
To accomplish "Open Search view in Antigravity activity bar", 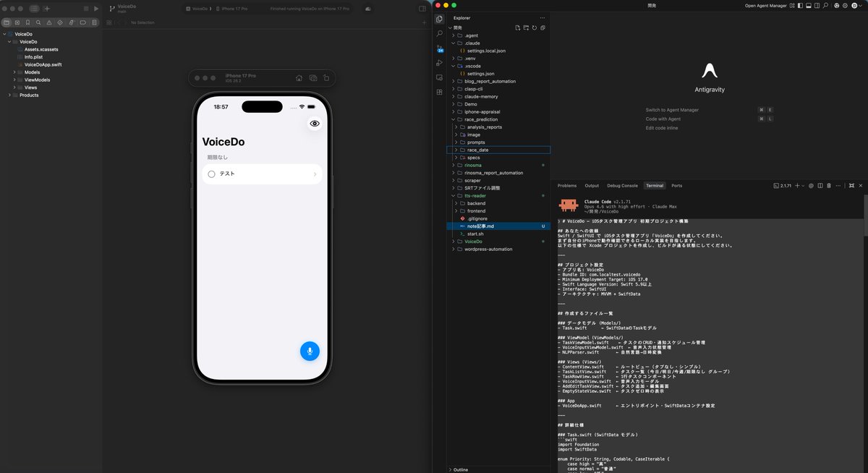I will click(439, 33).
